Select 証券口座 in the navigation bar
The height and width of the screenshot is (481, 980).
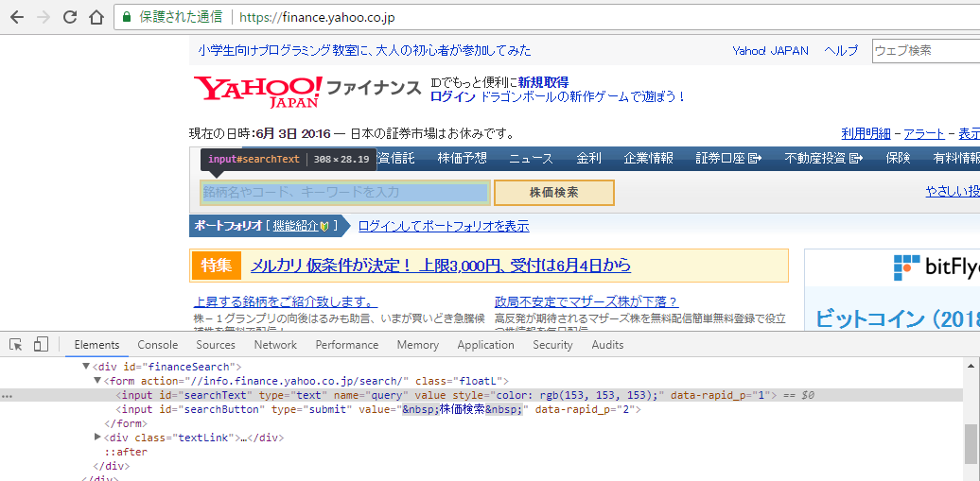click(728, 158)
